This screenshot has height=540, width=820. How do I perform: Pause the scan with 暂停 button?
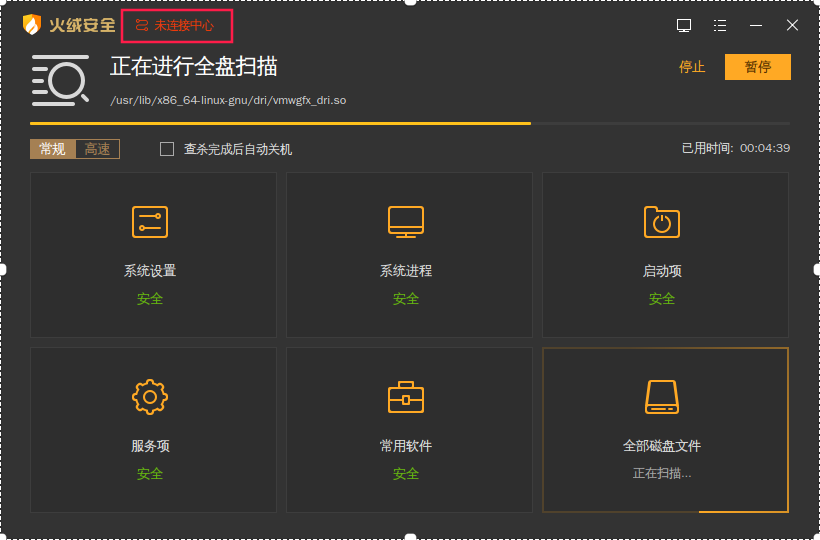757,67
